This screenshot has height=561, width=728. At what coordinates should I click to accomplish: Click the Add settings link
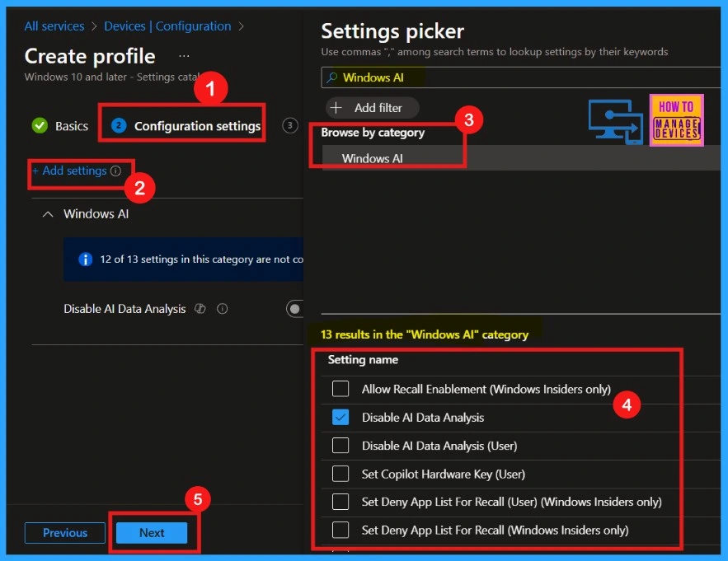point(69,171)
